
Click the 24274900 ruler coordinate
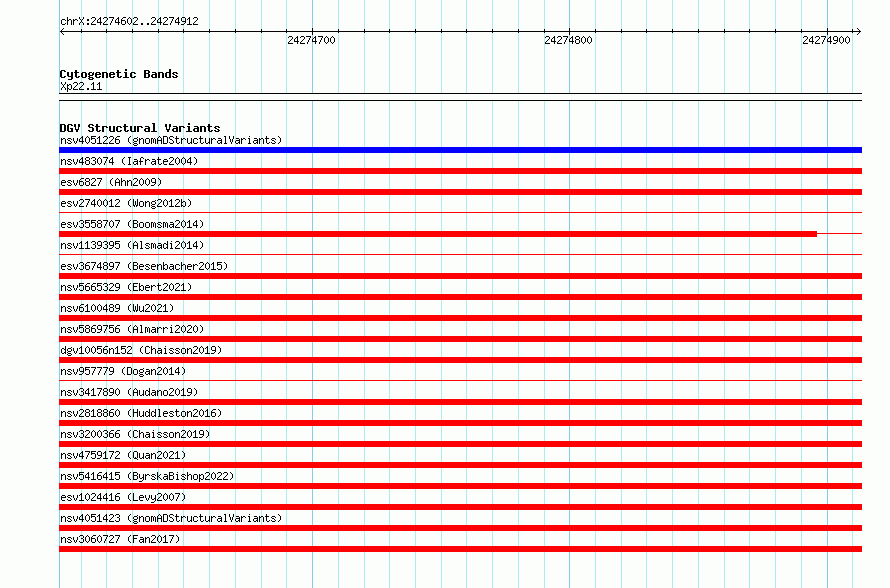tap(826, 40)
